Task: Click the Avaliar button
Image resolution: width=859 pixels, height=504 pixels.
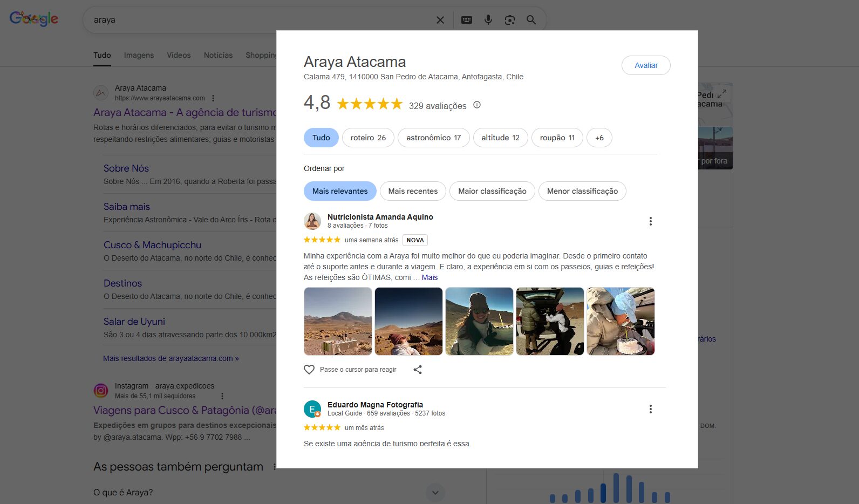Action: (646, 65)
